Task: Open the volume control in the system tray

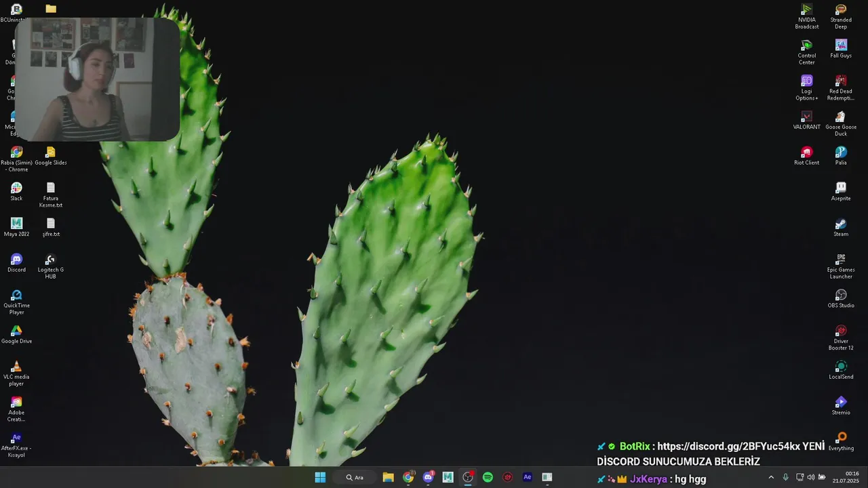Action: pos(811,477)
